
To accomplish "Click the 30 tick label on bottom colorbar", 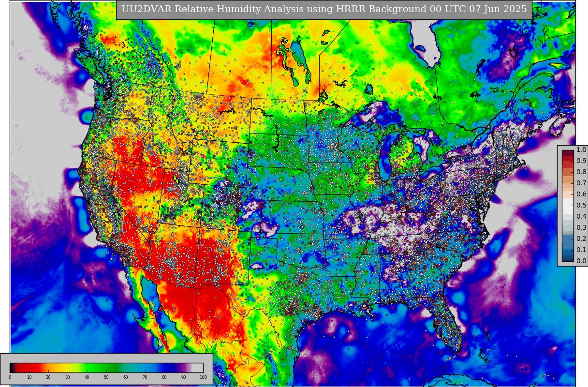I will coord(68,377).
